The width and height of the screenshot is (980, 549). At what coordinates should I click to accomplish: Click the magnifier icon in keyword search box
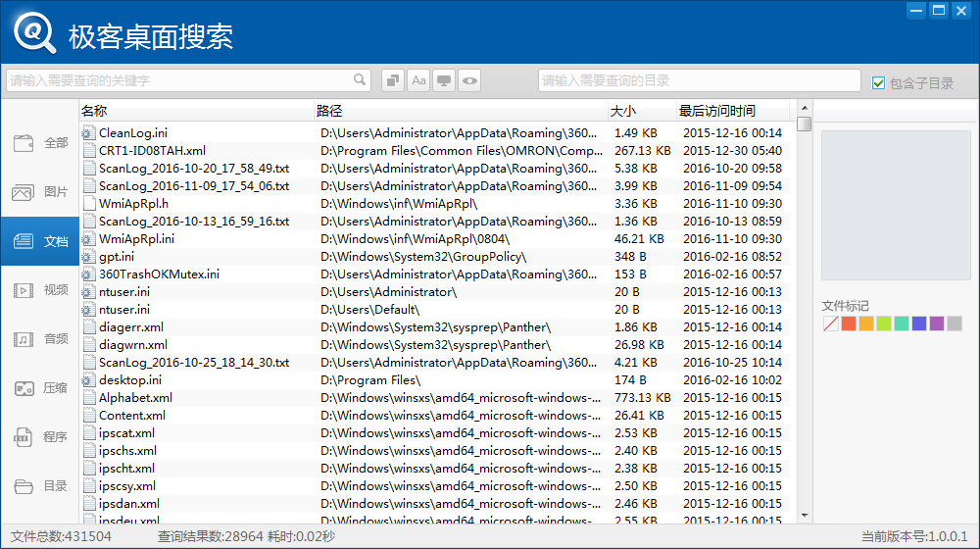[x=360, y=80]
